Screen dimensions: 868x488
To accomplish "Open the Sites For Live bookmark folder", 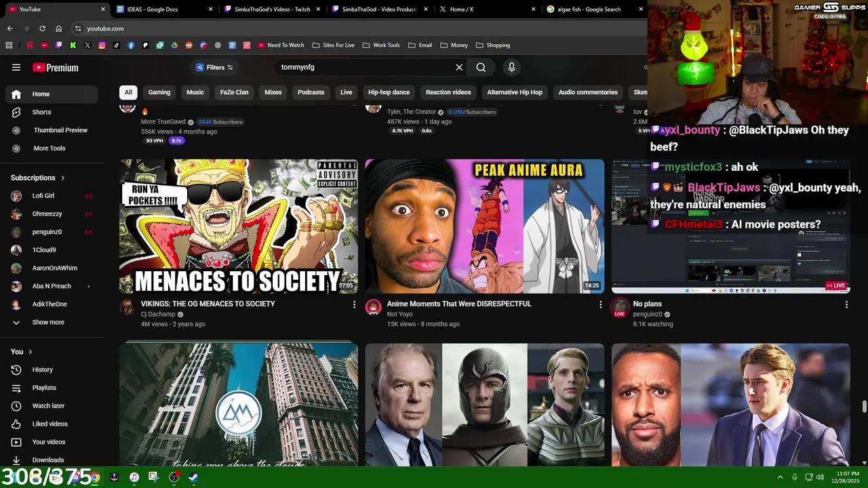I will point(334,45).
